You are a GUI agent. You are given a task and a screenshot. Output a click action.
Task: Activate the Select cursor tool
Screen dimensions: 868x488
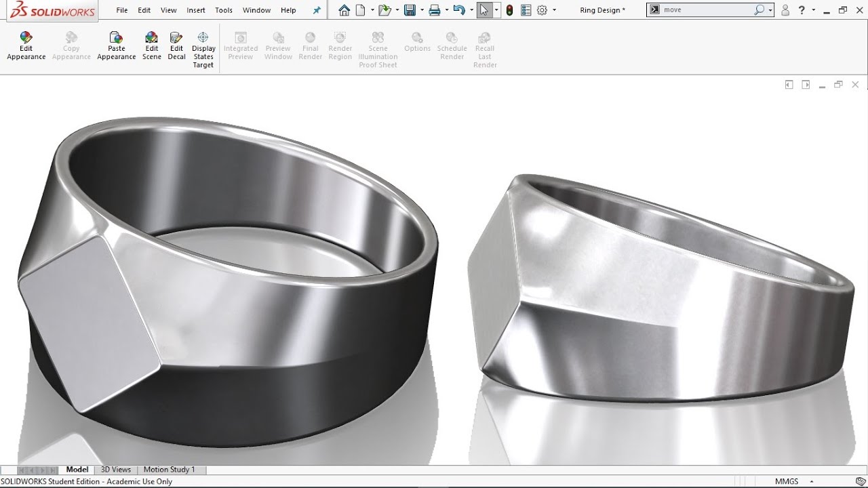click(484, 10)
